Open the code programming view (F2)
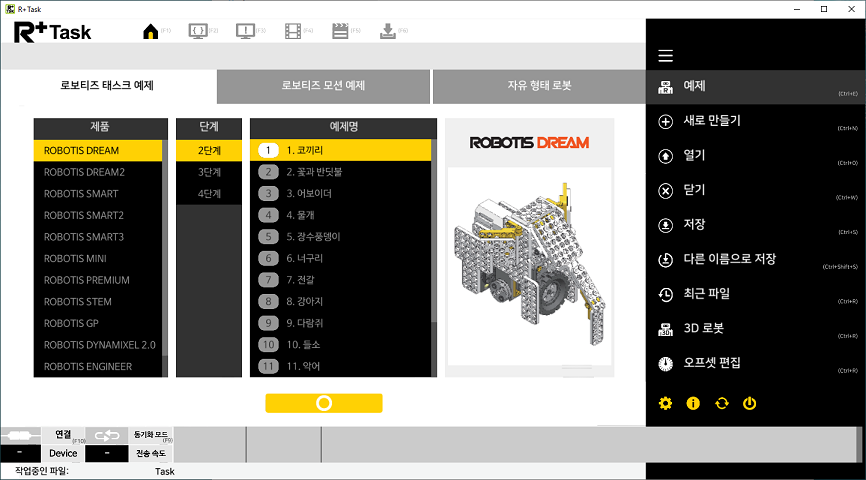 point(199,31)
